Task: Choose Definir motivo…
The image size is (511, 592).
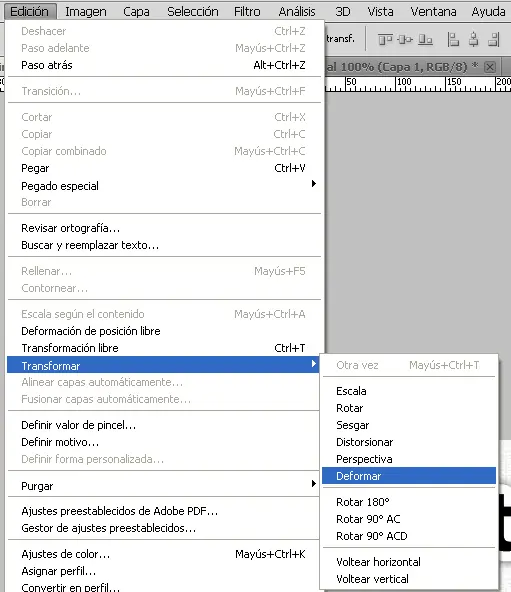Action: [x=164, y=442]
